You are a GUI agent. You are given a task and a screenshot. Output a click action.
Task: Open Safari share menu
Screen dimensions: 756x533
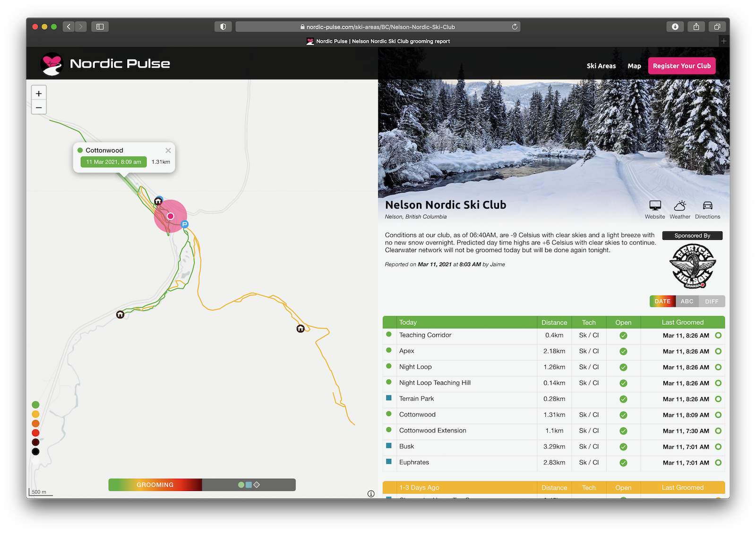coord(696,27)
